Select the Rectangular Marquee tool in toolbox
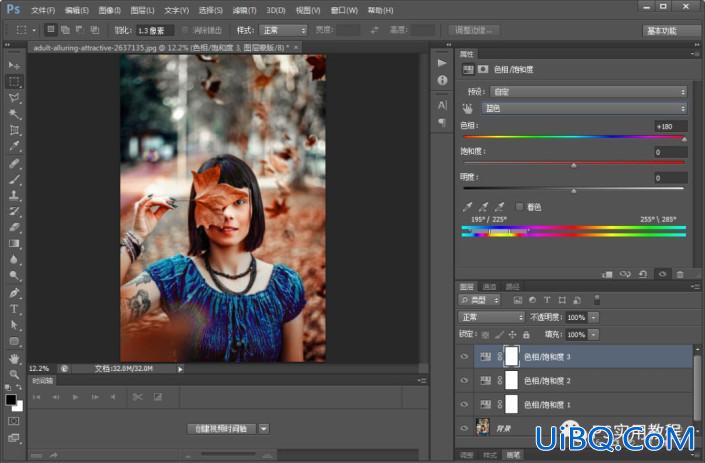 [14, 82]
